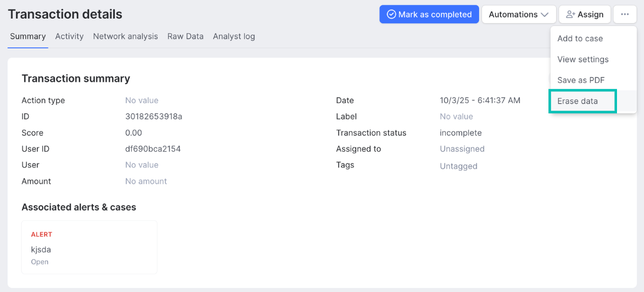Select Add to case menu option
The image size is (644, 292).
(580, 38)
